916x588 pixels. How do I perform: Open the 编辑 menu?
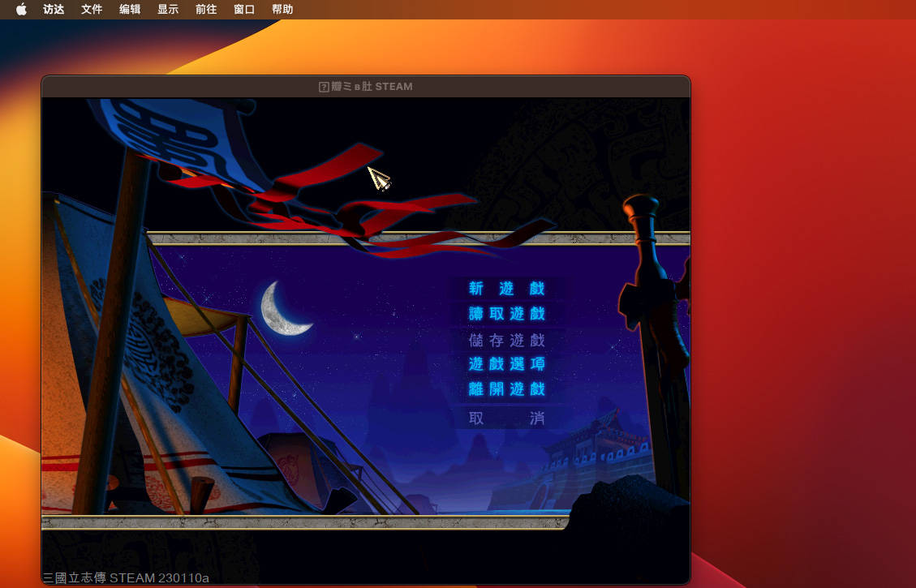130,10
